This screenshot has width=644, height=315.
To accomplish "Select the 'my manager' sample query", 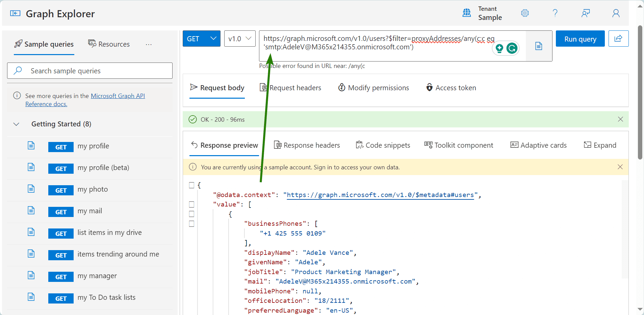I will point(89,276).
